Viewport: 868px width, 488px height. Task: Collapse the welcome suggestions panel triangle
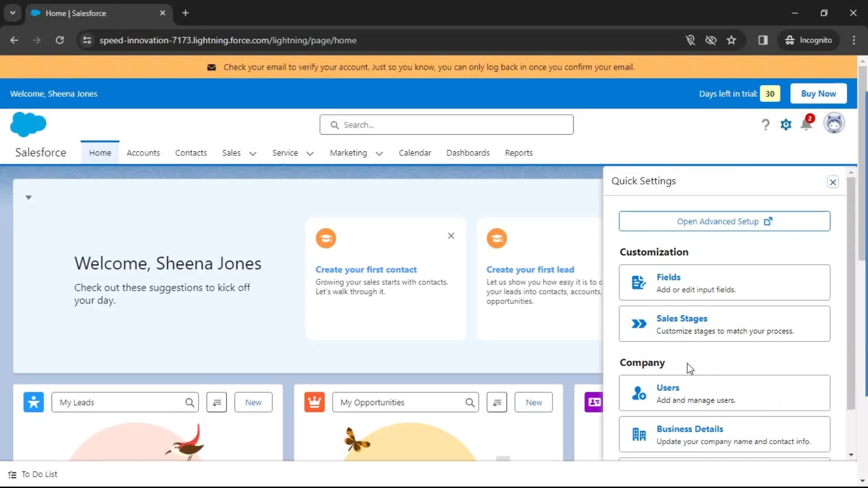(x=28, y=197)
